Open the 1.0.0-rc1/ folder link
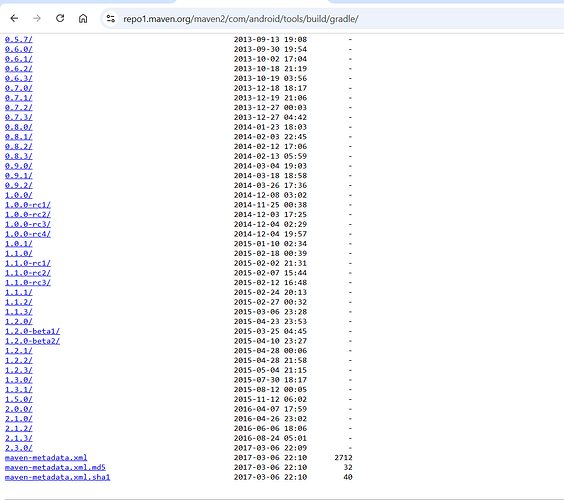Screen dimensions: 564x500 pos(28,205)
